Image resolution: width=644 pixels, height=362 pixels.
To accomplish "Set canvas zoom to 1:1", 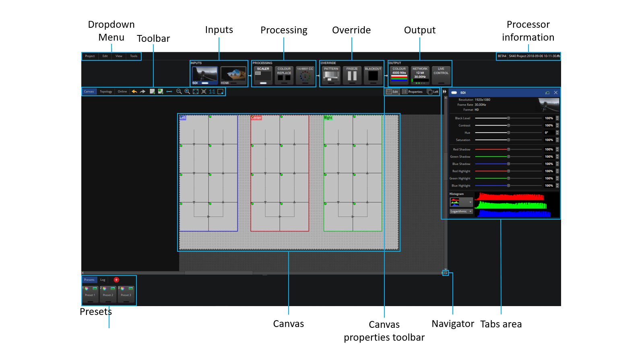I will point(212,92).
